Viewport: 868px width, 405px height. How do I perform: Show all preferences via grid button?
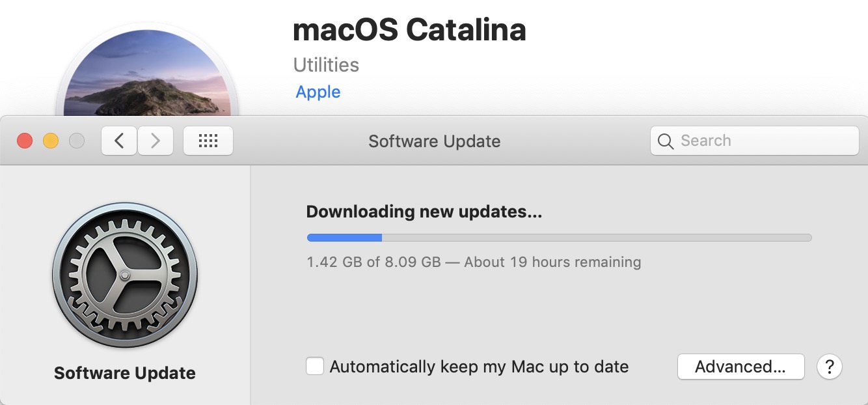[208, 141]
